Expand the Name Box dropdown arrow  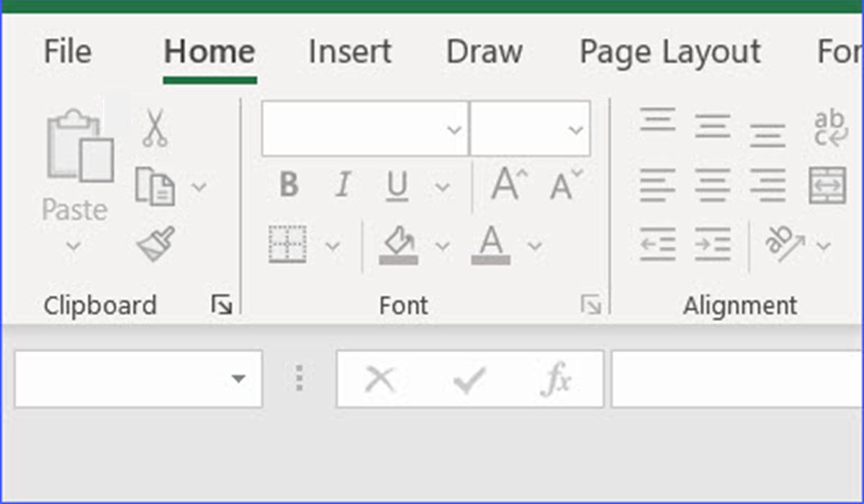point(238,379)
